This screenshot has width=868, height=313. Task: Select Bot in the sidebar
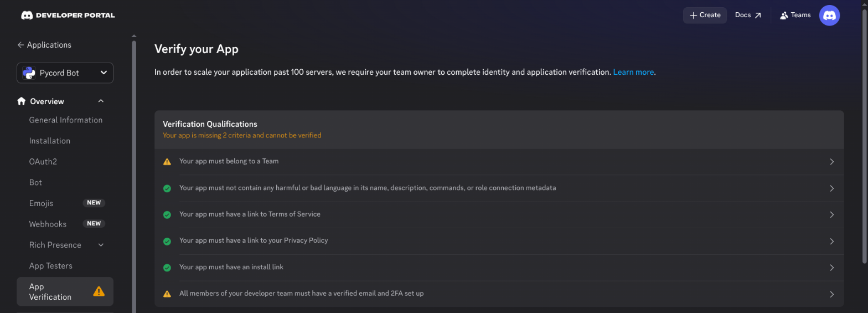click(x=35, y=182)
